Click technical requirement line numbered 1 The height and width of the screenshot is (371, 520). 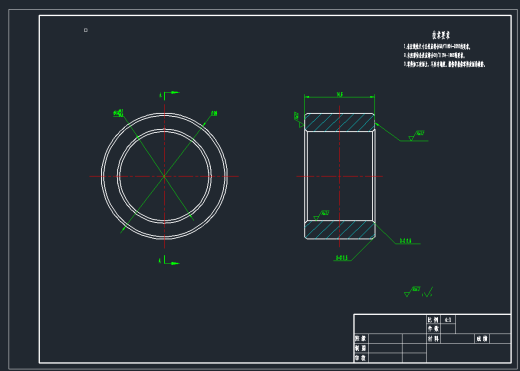click(437, 47)
